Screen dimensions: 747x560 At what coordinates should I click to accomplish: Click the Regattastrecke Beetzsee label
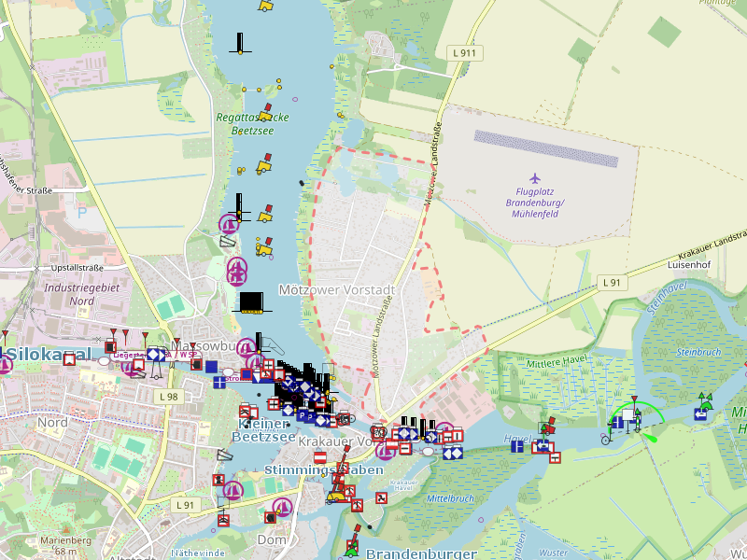point(252,125)
